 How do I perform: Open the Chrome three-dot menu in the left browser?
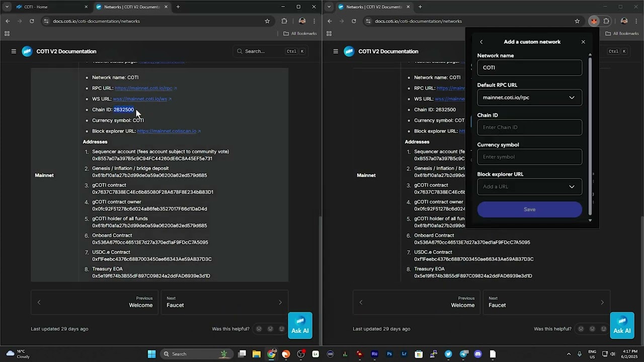pyautogui.click(x=314, y=21)
